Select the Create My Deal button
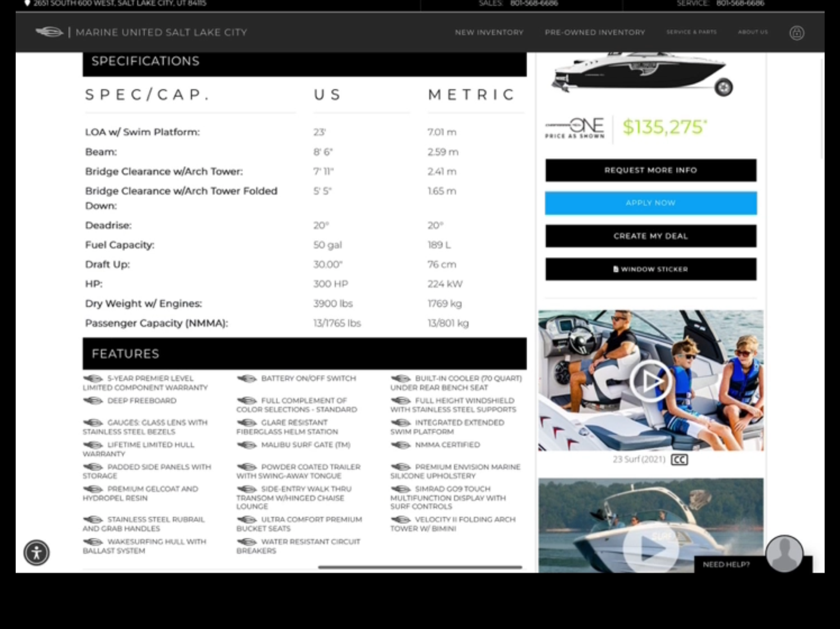840x629 pixels. tap(650, 236)
